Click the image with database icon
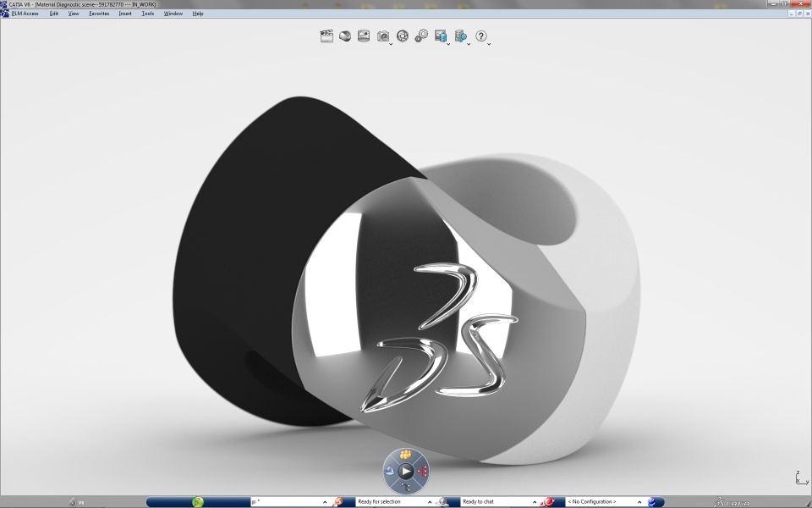The image size is (812, 508). pos(440,36)
